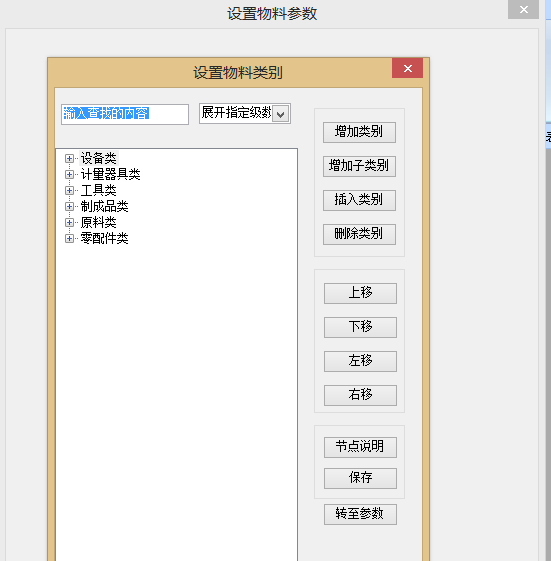Open the 展开指定级数 dropdown arrow

coord(281,114)
